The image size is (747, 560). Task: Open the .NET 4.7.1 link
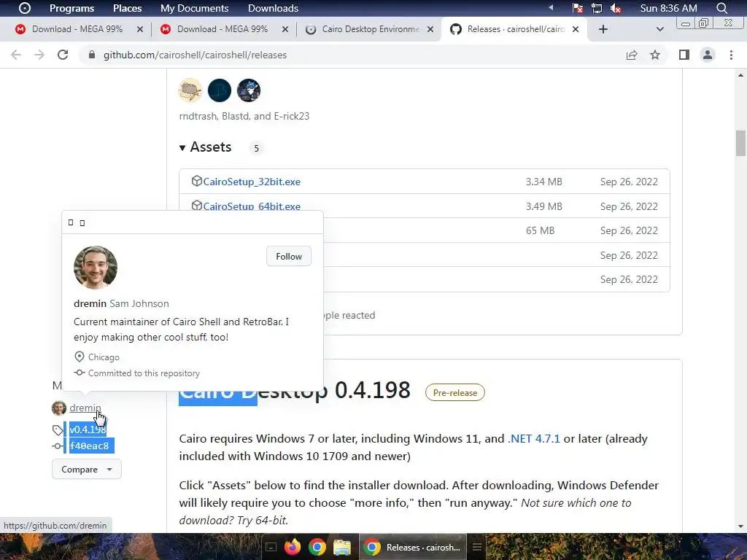click(x=534, y=438)
